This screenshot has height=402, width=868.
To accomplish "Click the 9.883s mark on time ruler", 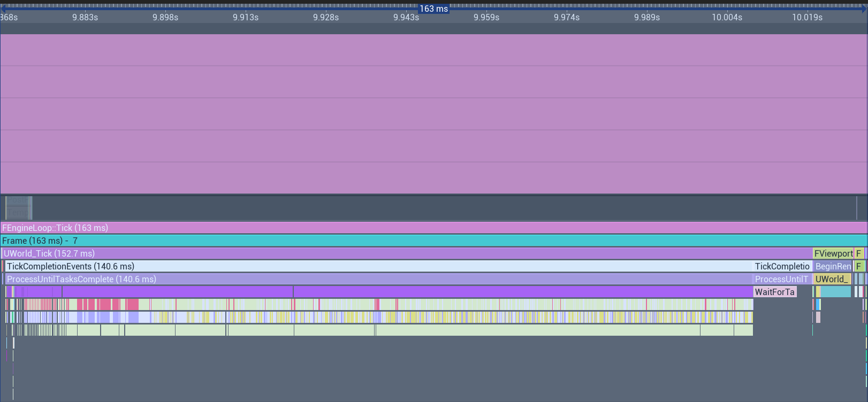I will [x=85, y=18].
